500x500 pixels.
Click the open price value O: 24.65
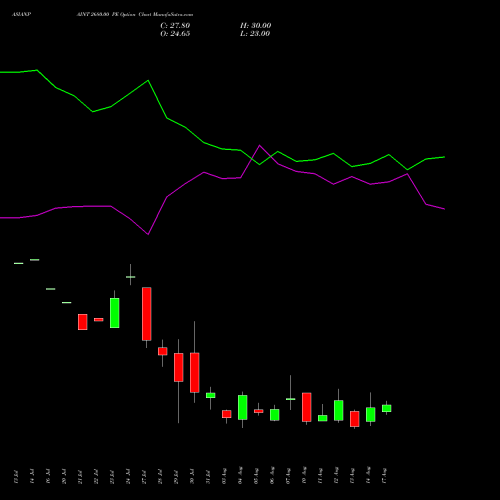[x=175, y=34]
